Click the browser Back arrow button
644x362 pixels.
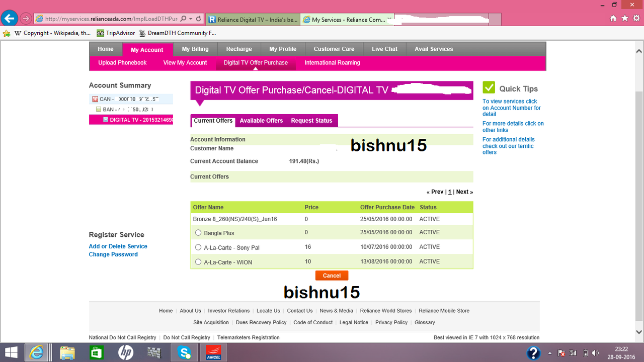coord(9,19)
